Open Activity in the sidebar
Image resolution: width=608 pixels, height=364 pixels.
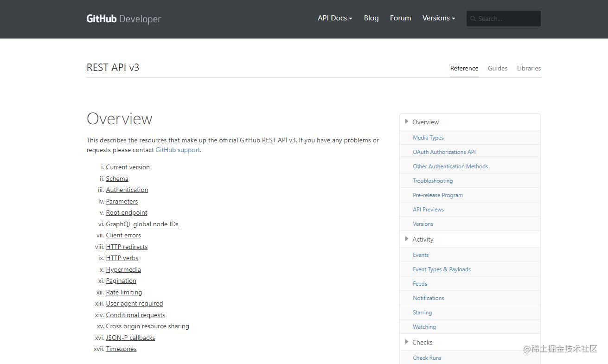pyautogui.click(x=422, y=239)
